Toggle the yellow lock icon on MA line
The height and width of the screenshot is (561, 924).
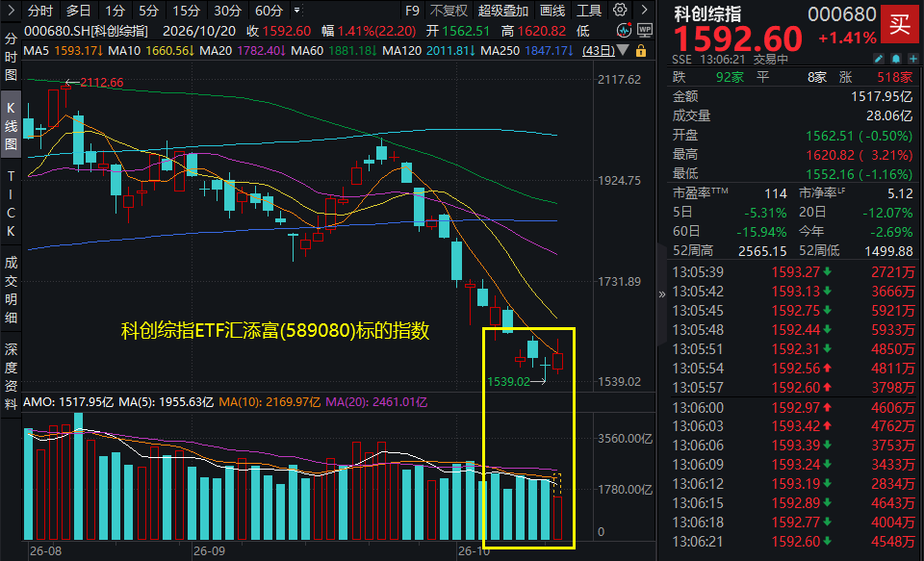click(641, 51)
